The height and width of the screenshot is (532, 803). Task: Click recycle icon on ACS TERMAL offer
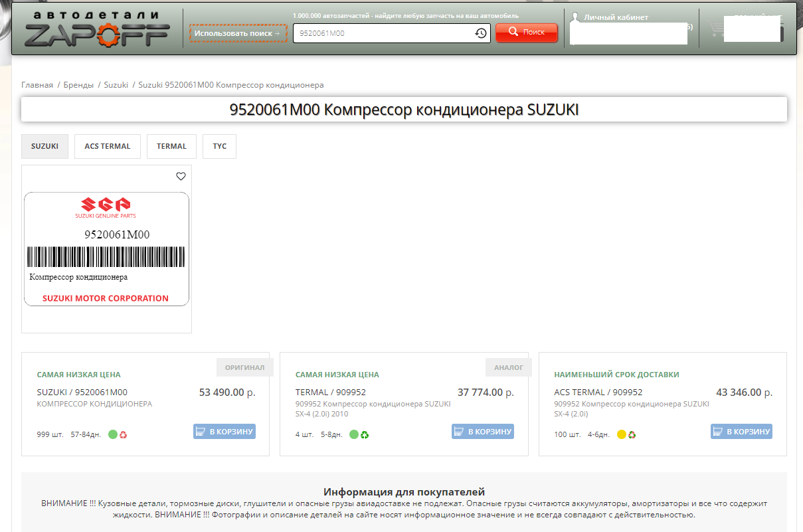[x=632, y=435]
